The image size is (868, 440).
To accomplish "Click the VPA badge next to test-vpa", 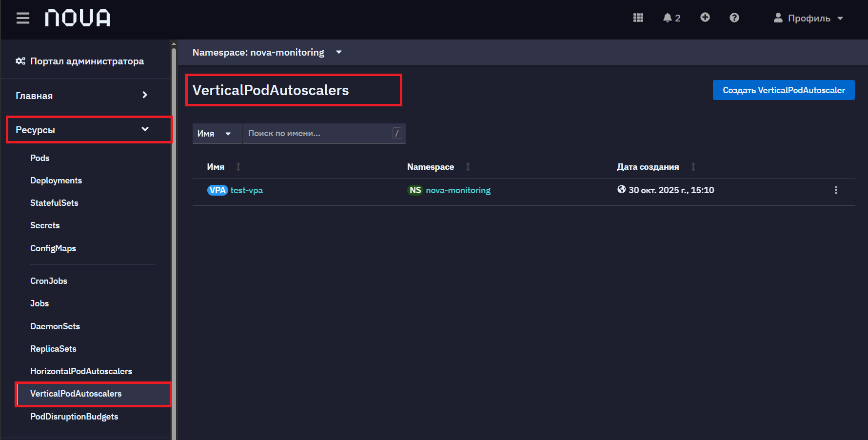I will (x=217, y=190).
